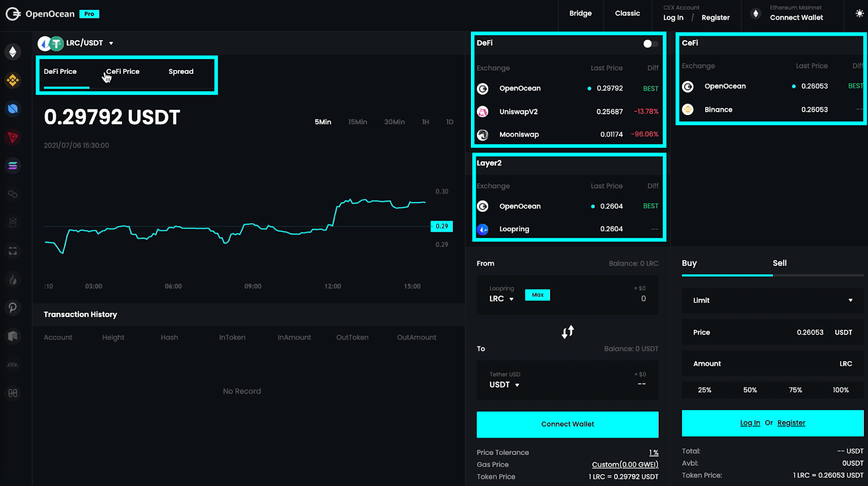Click UniswapV2 row in DeFi list
This screenshot has width=868, height=486.
click(x=567, y=112)
